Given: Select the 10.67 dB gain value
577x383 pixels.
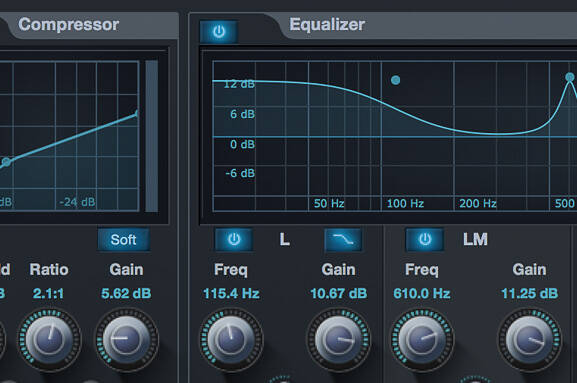Looking at the screenshot, I should [339, 294].
